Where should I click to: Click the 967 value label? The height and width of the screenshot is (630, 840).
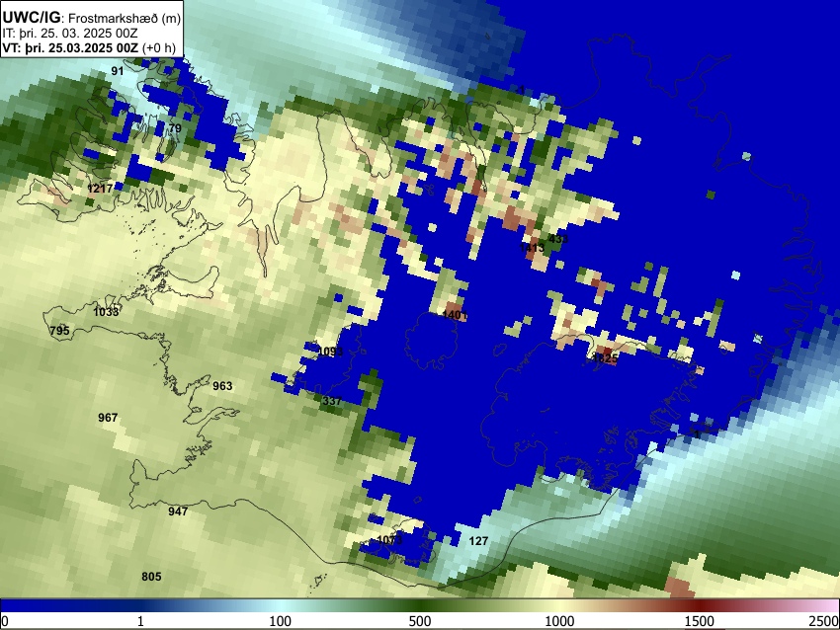click(x=108, y=418)
